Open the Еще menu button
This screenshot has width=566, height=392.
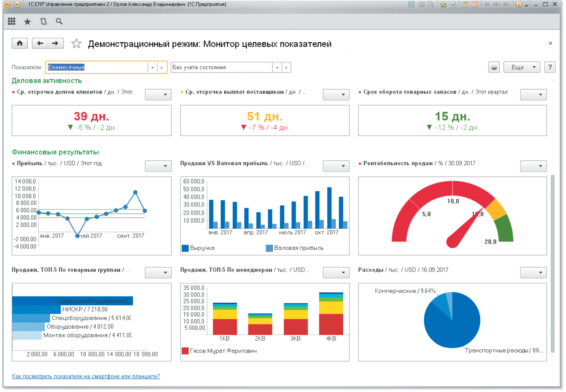pos(522,67)
